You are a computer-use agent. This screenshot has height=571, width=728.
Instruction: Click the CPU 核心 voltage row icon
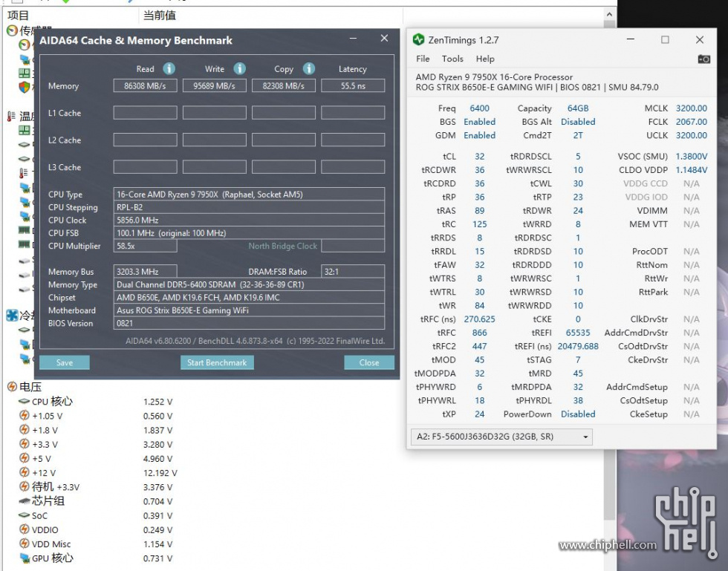[x=24, y=401]
